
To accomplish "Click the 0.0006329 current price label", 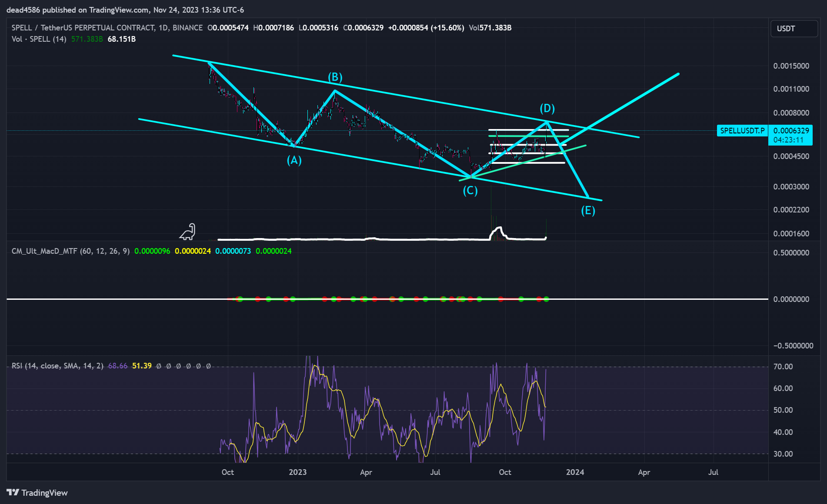I will pos(791,130).
